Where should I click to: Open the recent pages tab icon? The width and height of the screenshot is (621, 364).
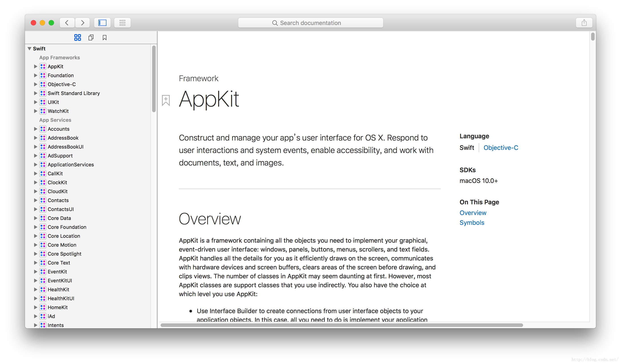coord(91,37)
